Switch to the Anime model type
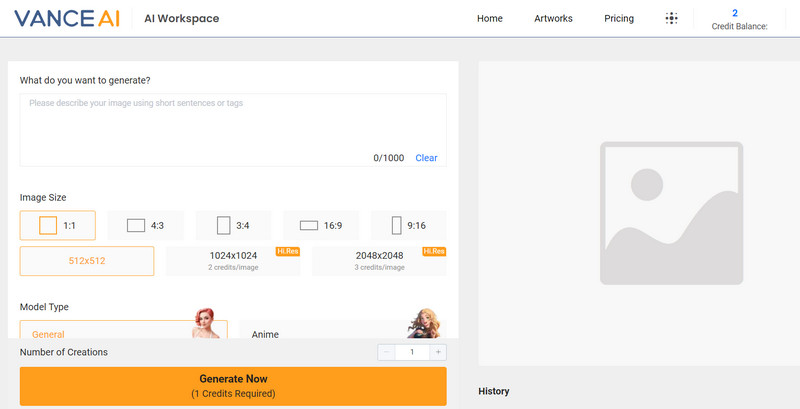This screenshot has width=800, height=409. [342, 331]
